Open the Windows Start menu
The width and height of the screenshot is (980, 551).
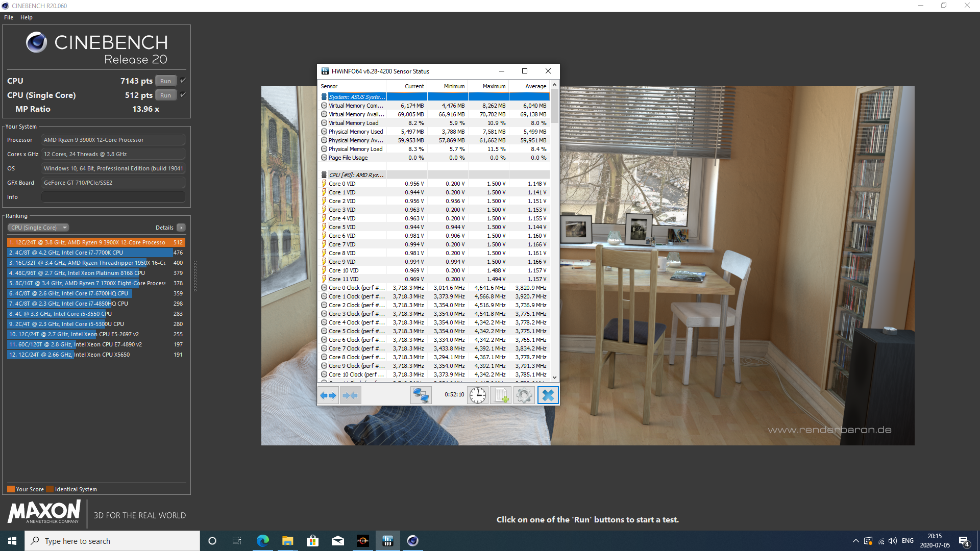[x=12, y=541]
